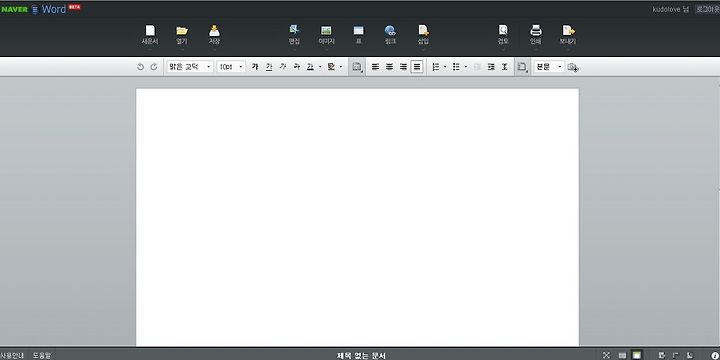This screenshot has width=720, height=360.
Task: Toggle the character formatting panel button
Action: 357,67
